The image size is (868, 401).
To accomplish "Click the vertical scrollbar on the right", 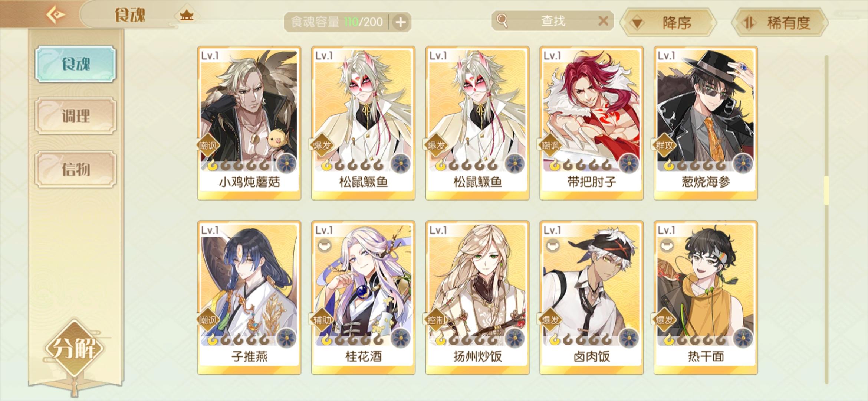I will point(826,219).
